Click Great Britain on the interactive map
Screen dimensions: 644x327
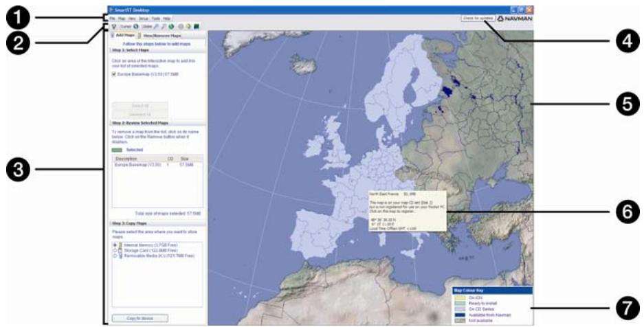click(336, 142)
